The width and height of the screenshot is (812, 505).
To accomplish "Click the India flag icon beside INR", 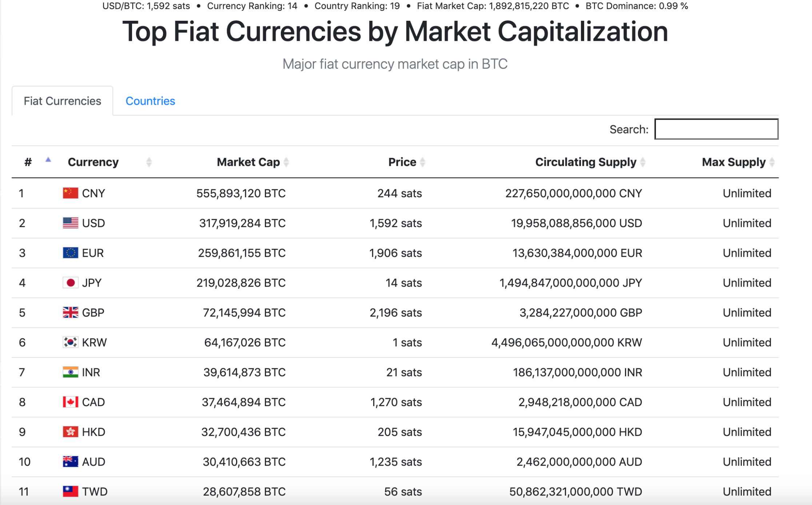I will (70, 372).
